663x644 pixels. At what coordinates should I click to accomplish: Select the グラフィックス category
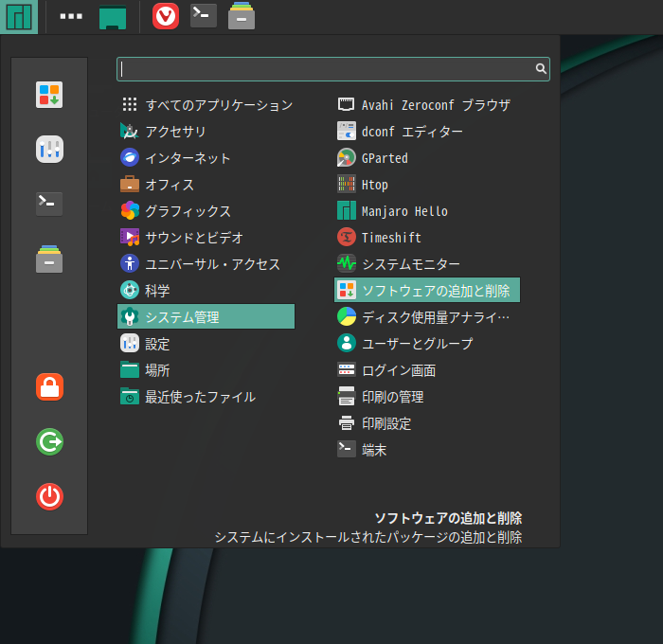point(187,211)
